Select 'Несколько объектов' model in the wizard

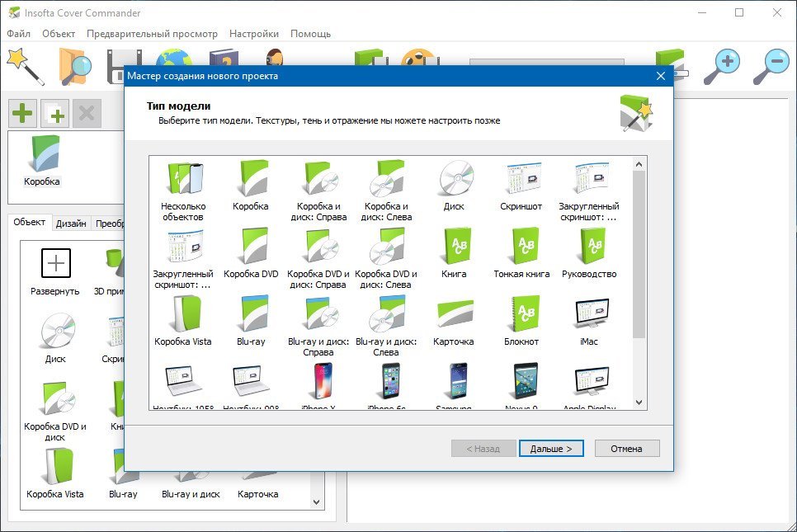click(x=183, y=191)
